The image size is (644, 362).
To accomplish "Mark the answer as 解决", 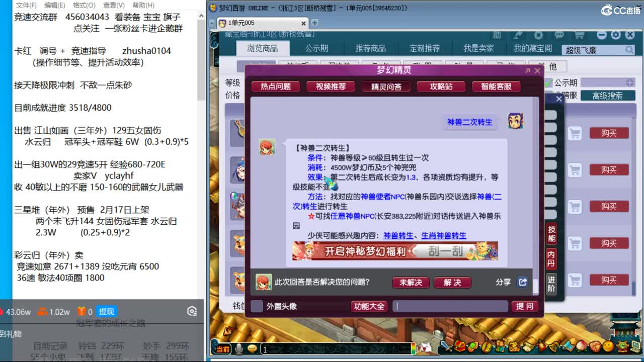I will (x=452, y=283).
